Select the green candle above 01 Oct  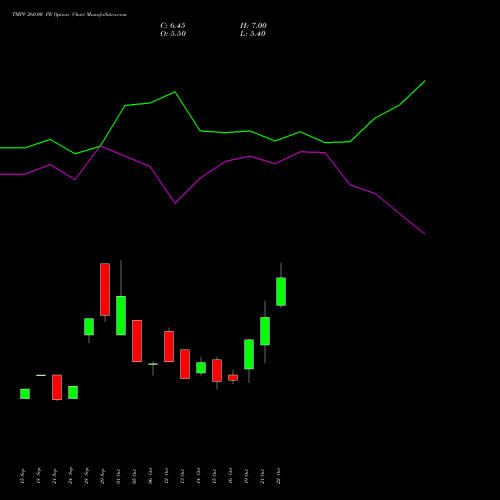(x=121, y=315)
